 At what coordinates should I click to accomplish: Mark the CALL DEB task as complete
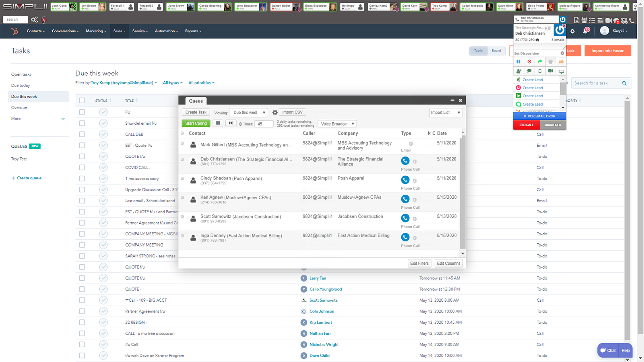[x=103, y=134]
